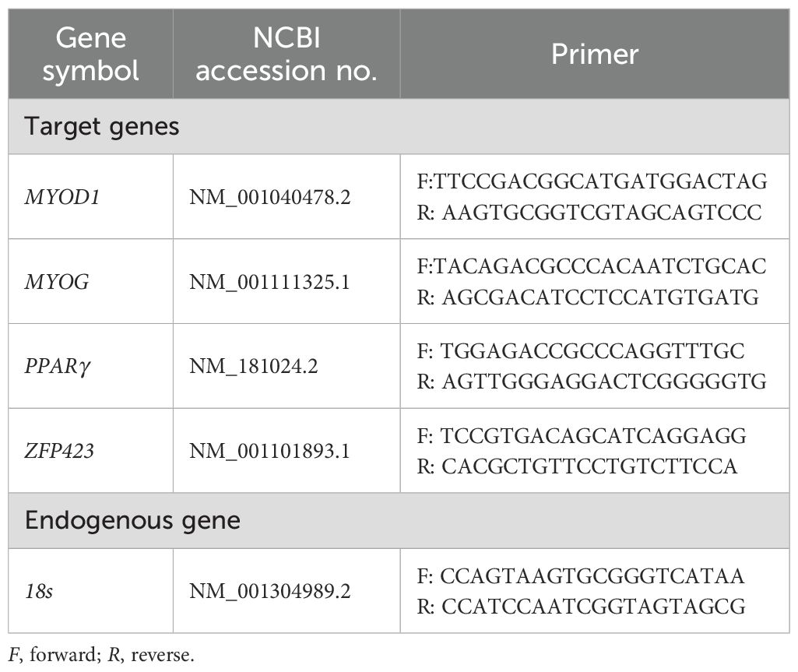The image size is (798, 672).
Task: Click the Gene symbol column header
Action: click(90, 54)
